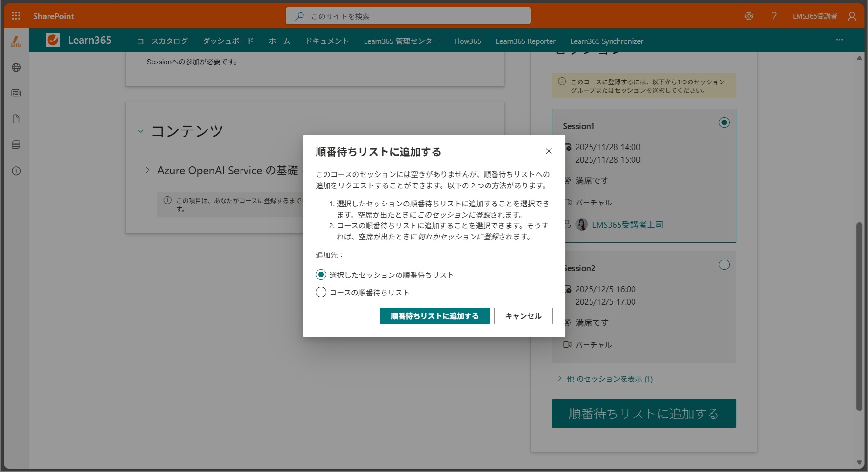Viewport: 868px width, 472px height.
Task: Click the Learn365 logo icon
Action: tap(53, 40)
